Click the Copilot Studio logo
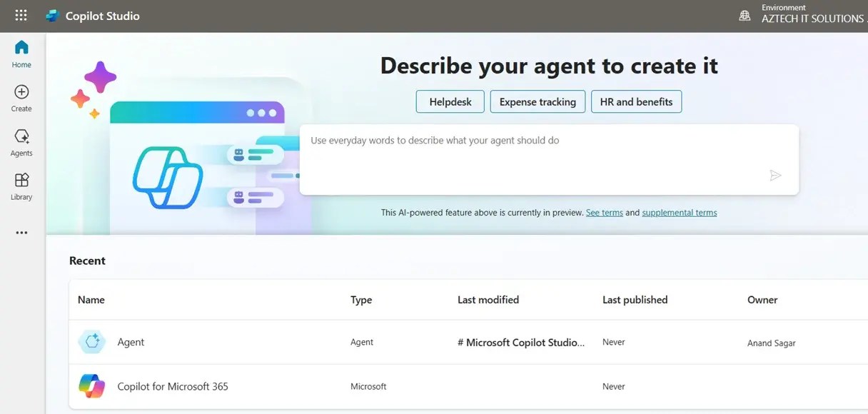This screenshot has height=414, width=868. pyautogui.click(x=54, y=15)
